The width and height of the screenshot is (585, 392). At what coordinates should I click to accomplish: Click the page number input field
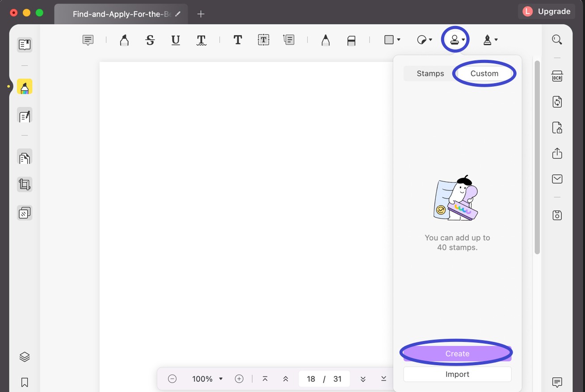click(311, 379)
